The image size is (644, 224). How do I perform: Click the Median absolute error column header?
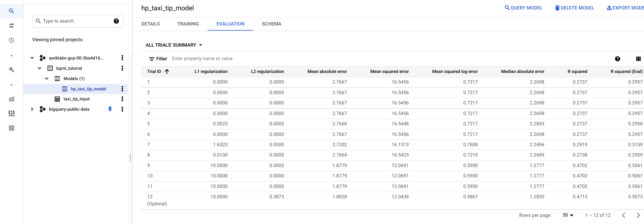click(523, 72)
